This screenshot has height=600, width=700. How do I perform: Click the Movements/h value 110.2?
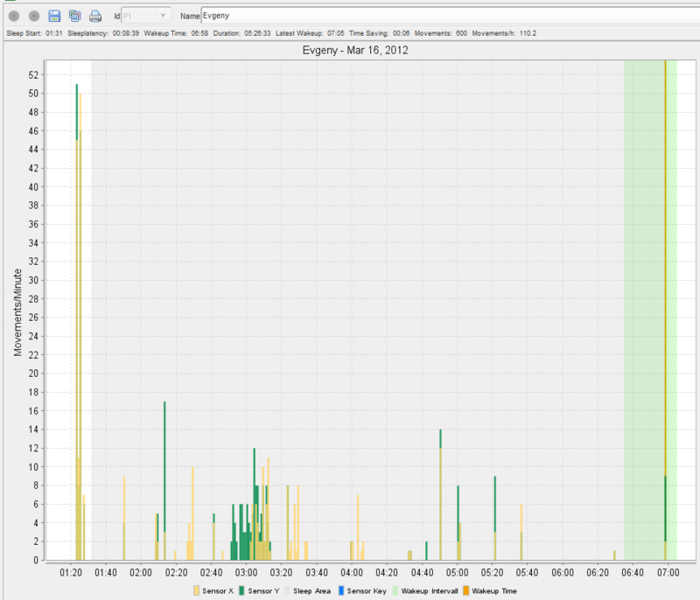pos(528,33)
